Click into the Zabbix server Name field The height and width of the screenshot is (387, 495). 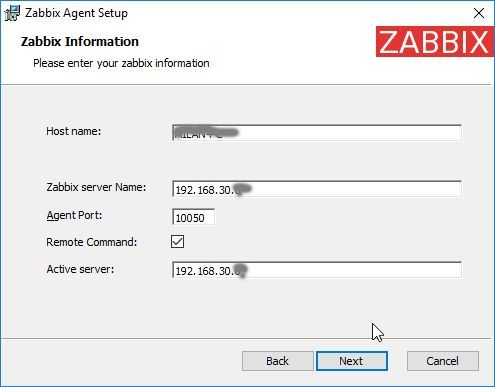[x=317, y=189]
